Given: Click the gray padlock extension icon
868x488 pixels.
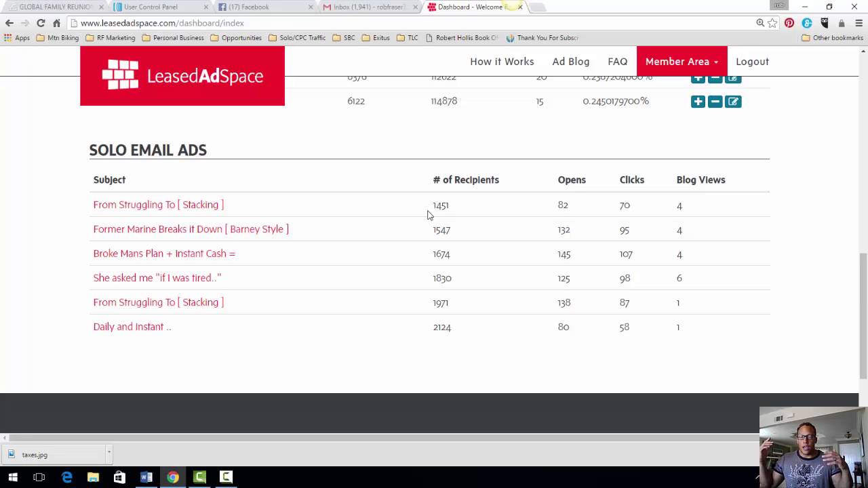Looking at the screenshot, I should point(842,23).
